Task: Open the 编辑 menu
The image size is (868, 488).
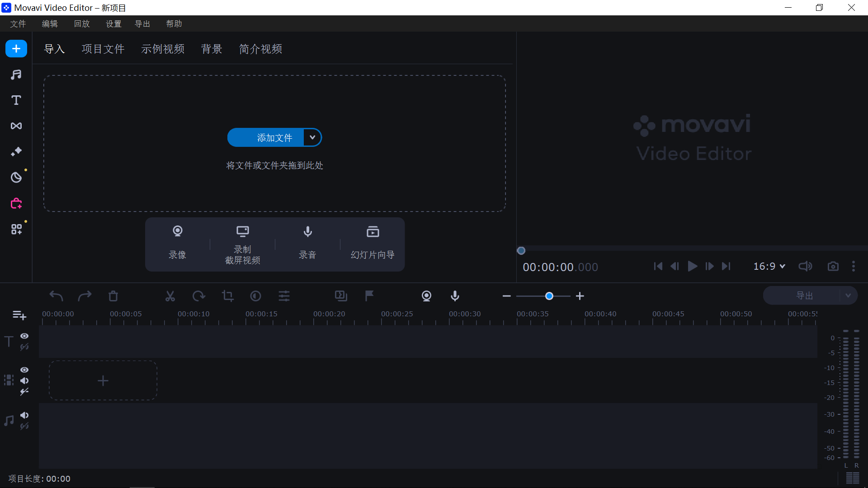Action: coord(50,24)
